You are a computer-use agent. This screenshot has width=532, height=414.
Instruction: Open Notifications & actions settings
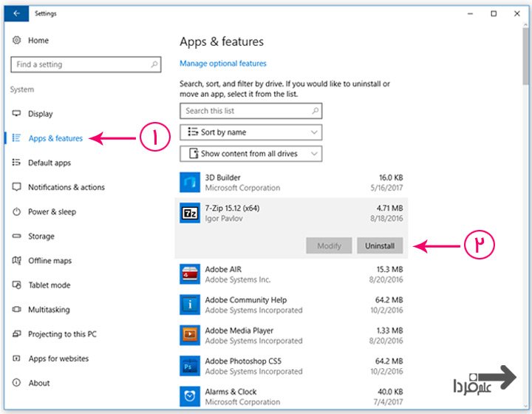click(x=66, y=187)
